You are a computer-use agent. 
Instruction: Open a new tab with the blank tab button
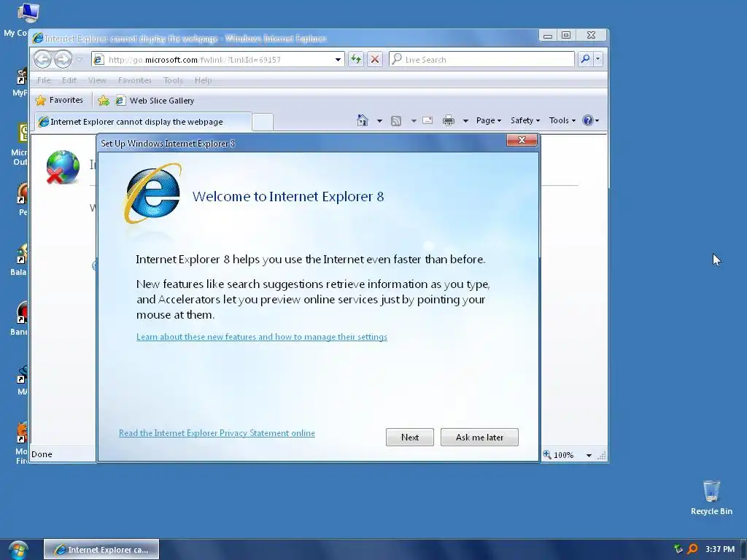[263, 122]
